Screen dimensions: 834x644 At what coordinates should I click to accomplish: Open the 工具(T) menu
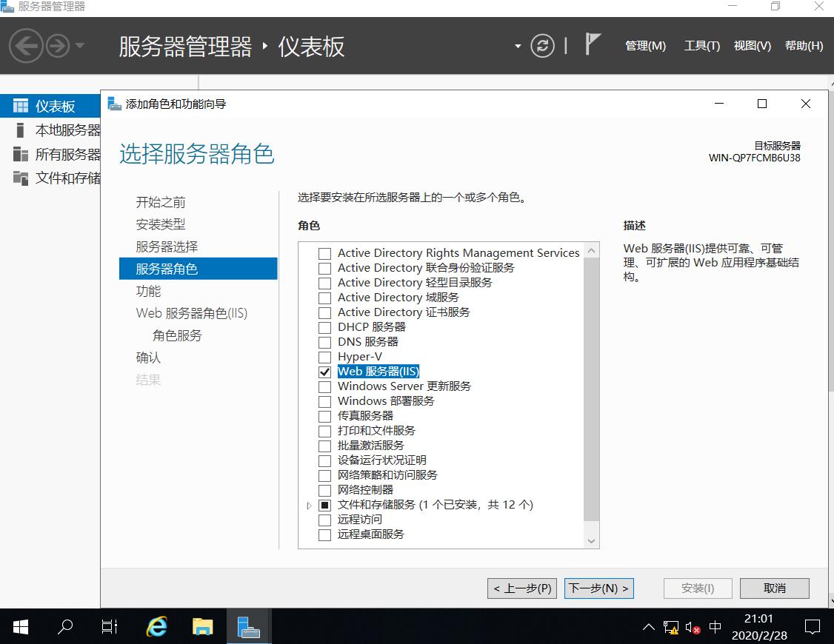pyautogui.click(x=702, y=46)
